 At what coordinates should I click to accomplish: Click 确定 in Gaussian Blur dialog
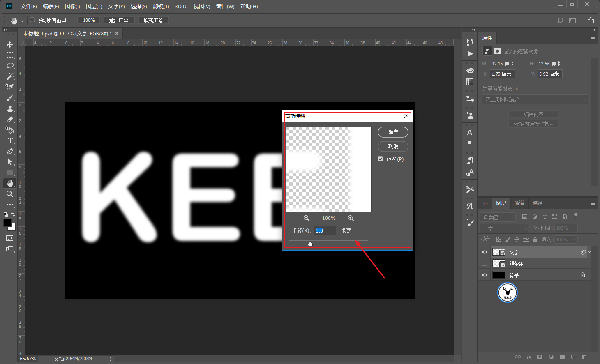tap(393, 132)
